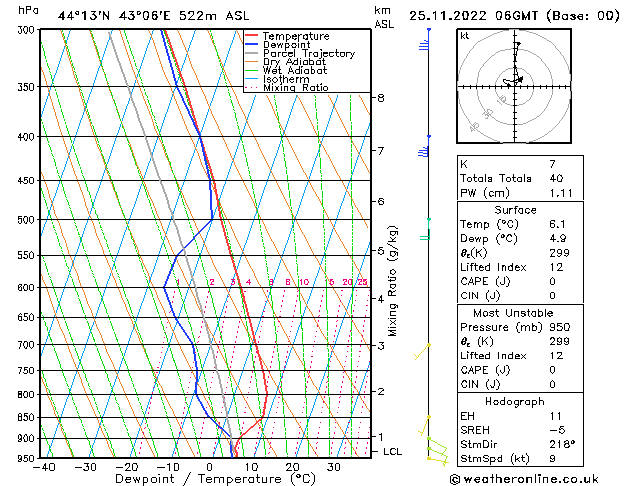Screen dimensions: 629x486
Task: Click the 950 hPa pressure axis label
Action: point(28,458)
